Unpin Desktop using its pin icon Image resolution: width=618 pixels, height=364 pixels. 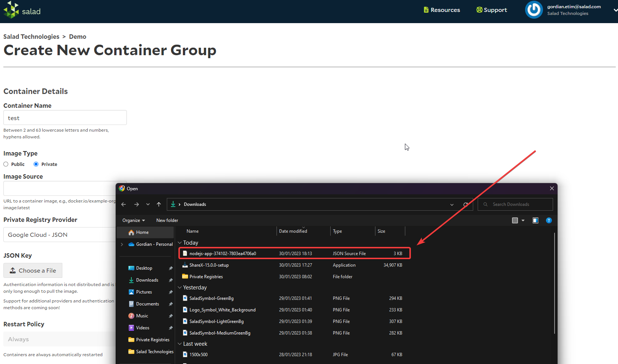[171, 268]
